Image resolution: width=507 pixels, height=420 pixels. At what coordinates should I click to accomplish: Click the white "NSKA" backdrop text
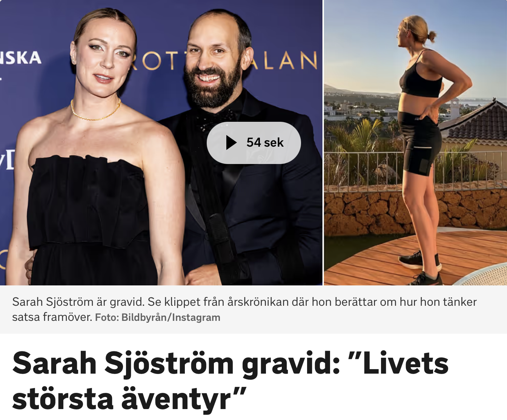21,58
